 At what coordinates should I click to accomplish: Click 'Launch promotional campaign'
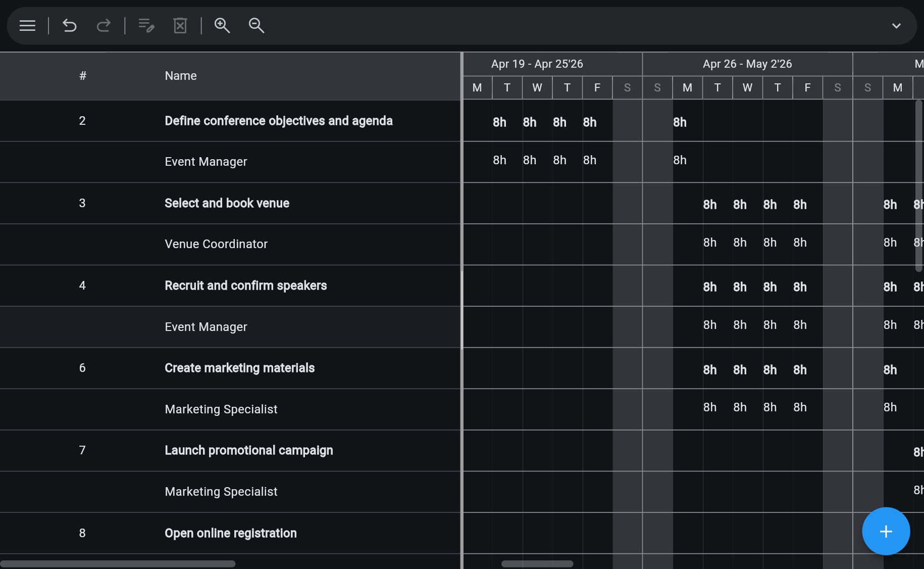click(248, 450)
